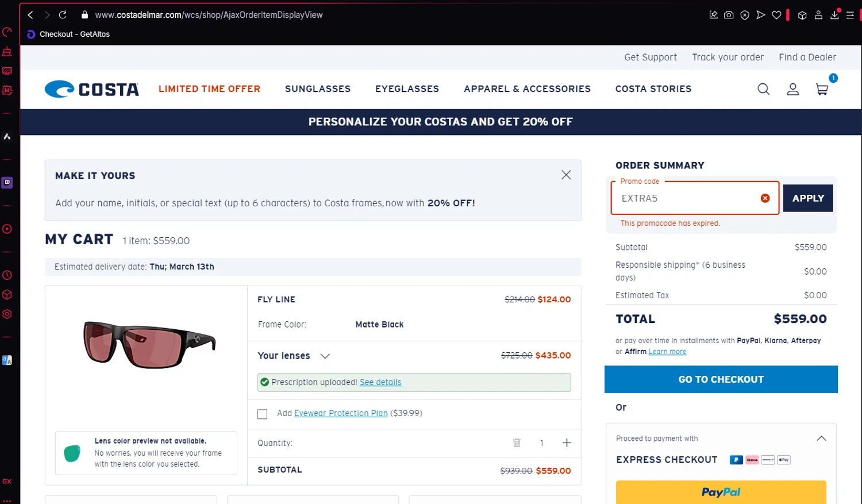Click the Get Support link

[651, 57]
